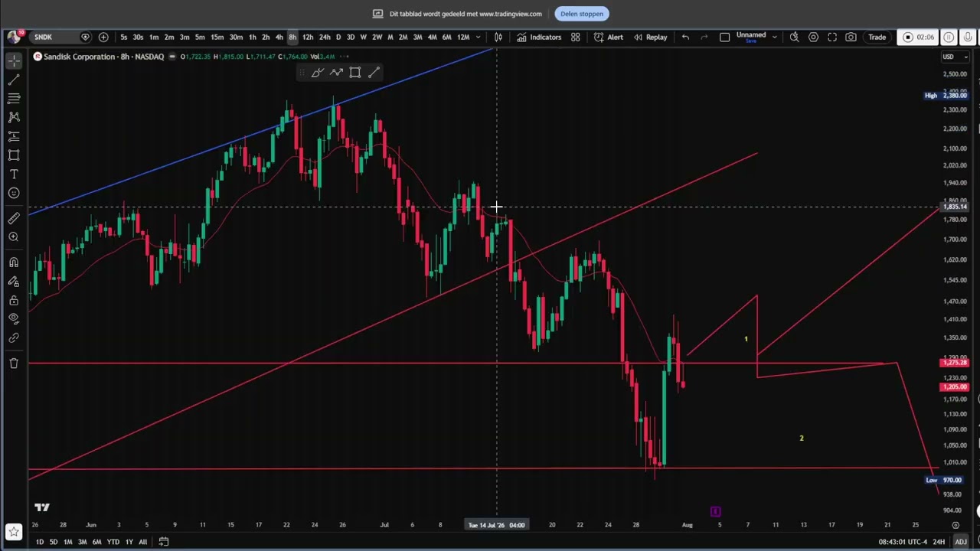Select the ruler measure tool

[x=14, y=218]
